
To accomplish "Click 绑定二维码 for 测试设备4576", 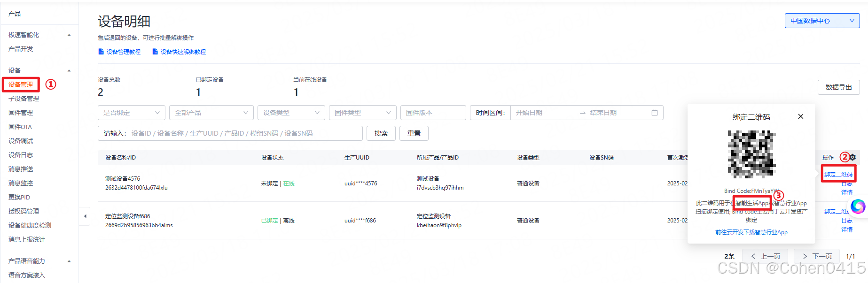I will (x=838, y=175).
